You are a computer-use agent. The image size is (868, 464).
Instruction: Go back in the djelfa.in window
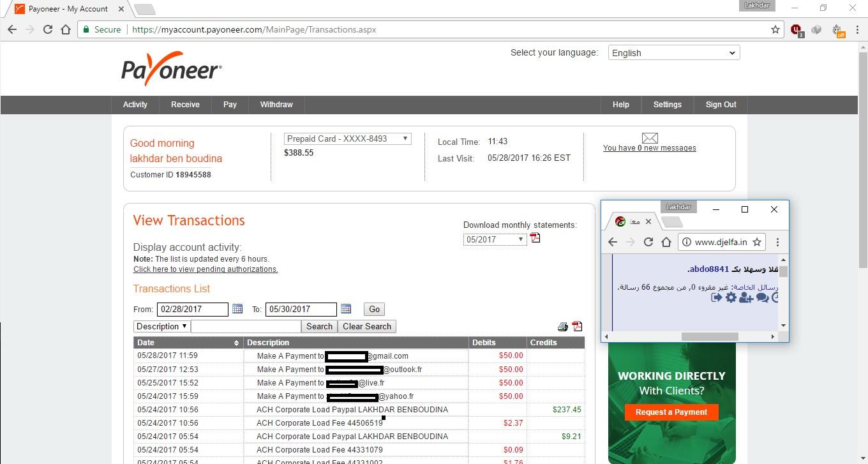613,242
